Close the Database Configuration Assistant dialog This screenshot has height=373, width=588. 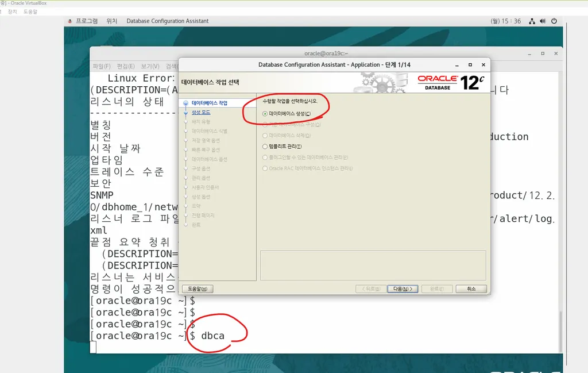[483, 65]
